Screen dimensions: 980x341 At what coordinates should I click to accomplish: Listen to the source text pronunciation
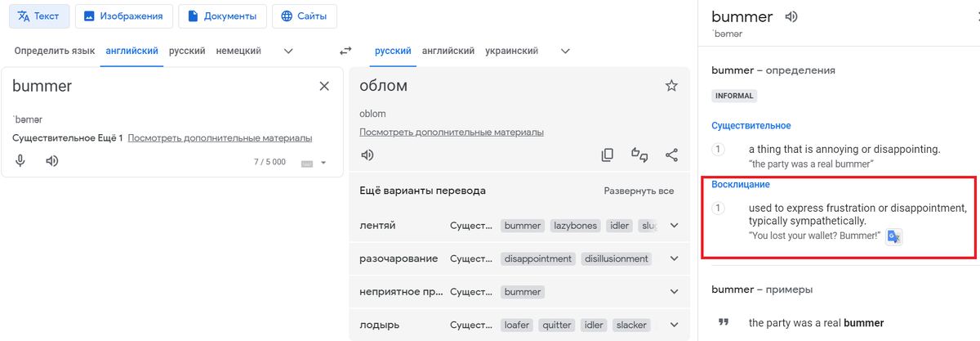[52, 161]
